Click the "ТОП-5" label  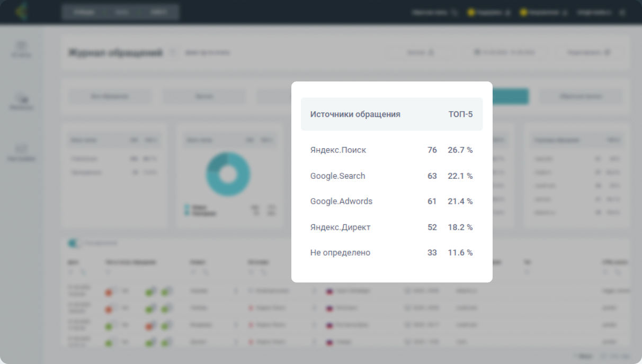point(460,114)
